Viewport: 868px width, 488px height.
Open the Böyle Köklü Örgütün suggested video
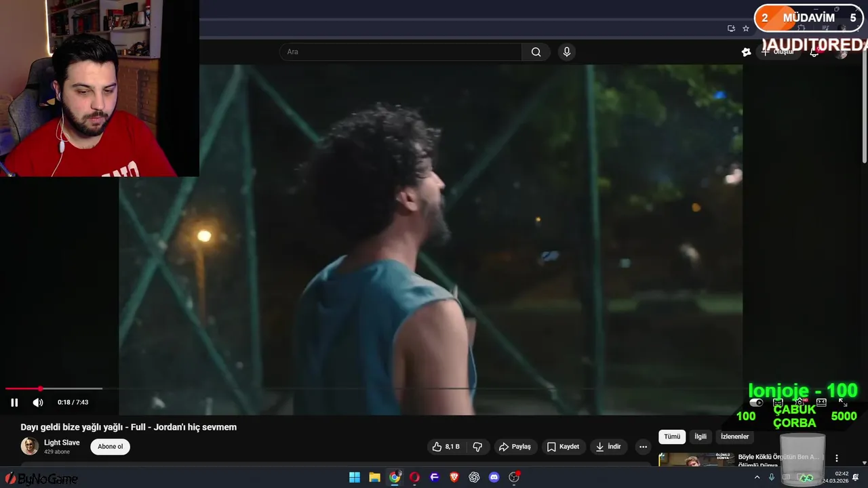pyautogui.click(x=780, y=457)
